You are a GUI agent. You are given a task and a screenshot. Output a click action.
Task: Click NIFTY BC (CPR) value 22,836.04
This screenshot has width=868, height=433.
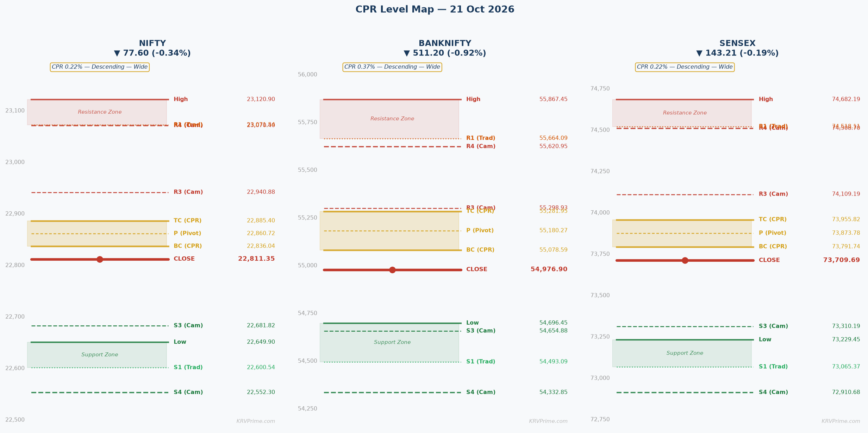pos(261,246)
